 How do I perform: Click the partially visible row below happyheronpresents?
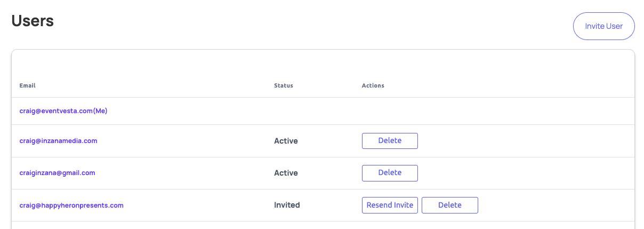[323, 225]
